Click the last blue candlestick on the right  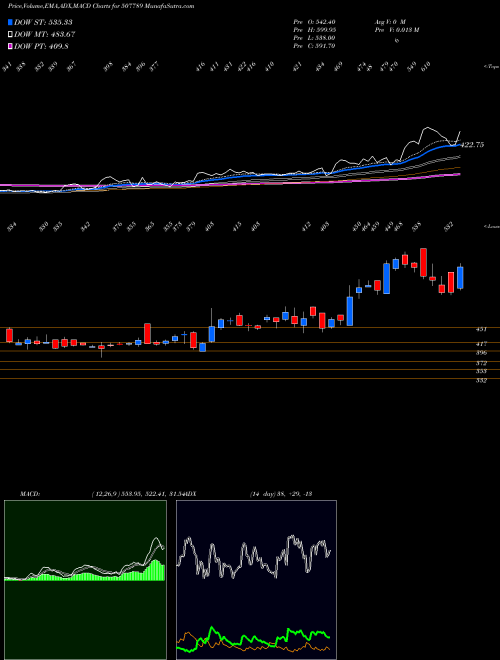coord(460,277)
